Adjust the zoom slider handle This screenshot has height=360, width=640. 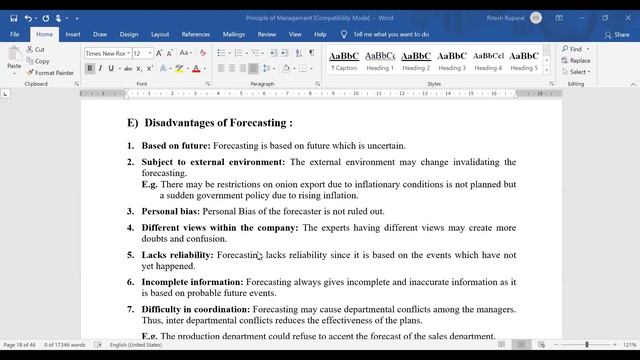pos(587,345)
